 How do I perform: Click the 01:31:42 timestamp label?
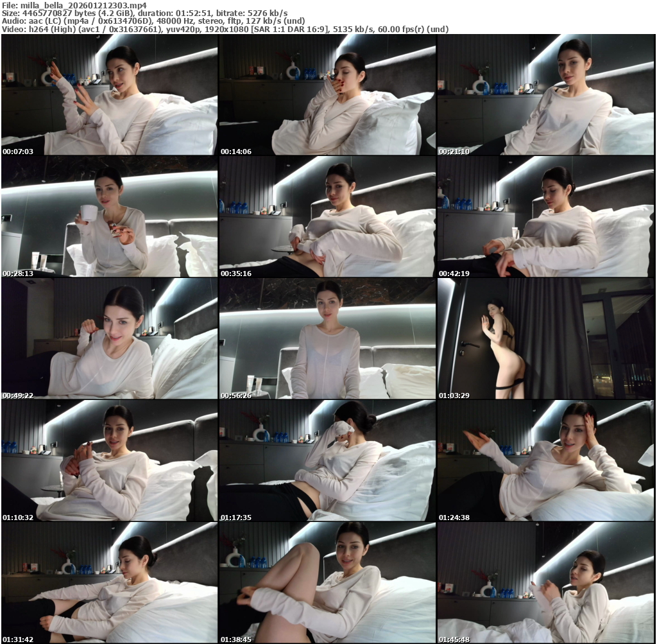click(x=18, y=640)
